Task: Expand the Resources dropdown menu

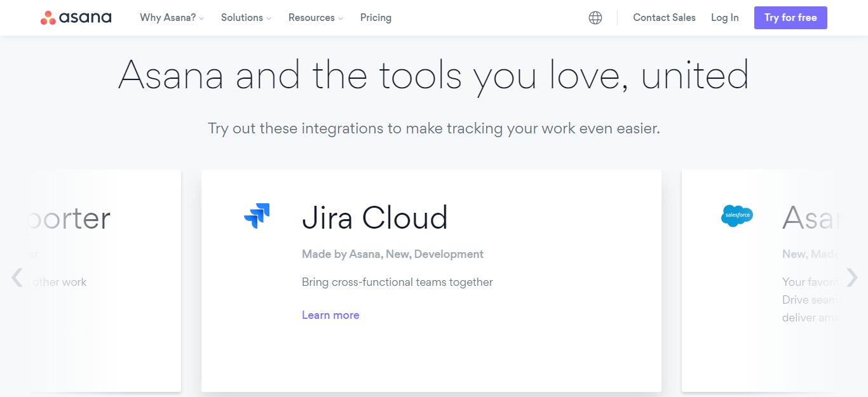Action: click(316, 18)
